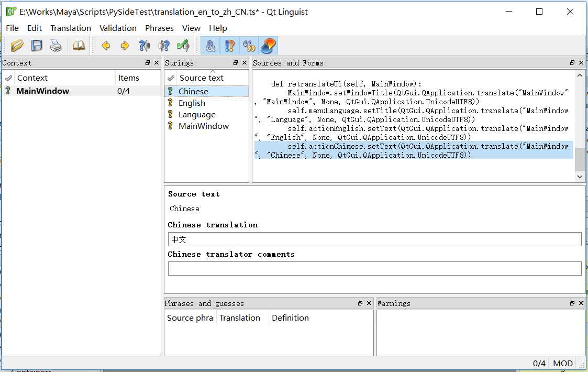
Task: Close the Sources and Forms panel
Action: pyautogui.click(x=581, y=63)
